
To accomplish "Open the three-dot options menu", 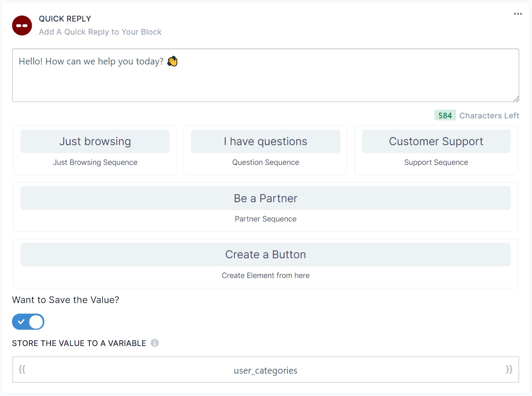I will click(x=518, y=14).
